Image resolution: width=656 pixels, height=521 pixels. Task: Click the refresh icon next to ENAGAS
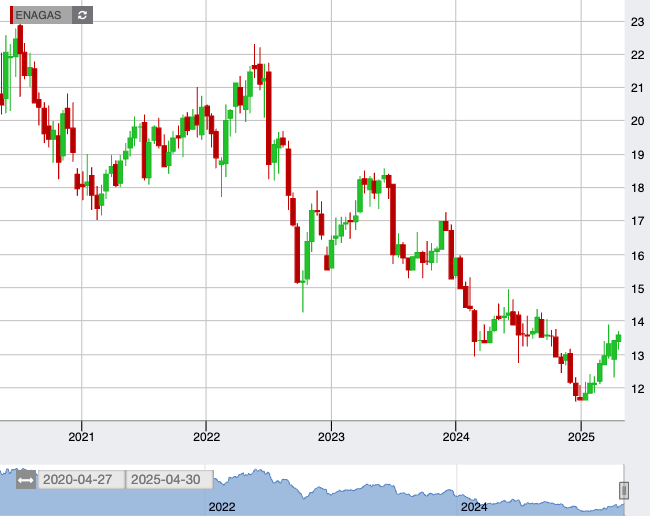[82, 15]
